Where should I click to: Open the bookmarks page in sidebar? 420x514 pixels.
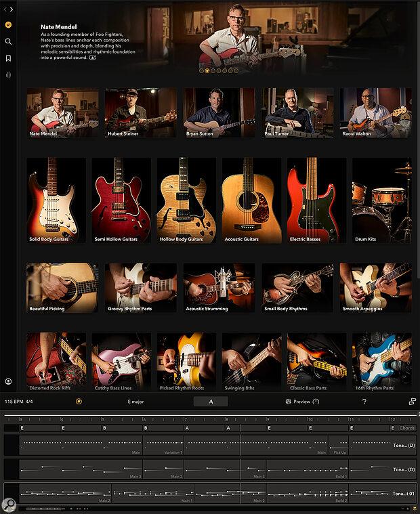click(9, 58)
